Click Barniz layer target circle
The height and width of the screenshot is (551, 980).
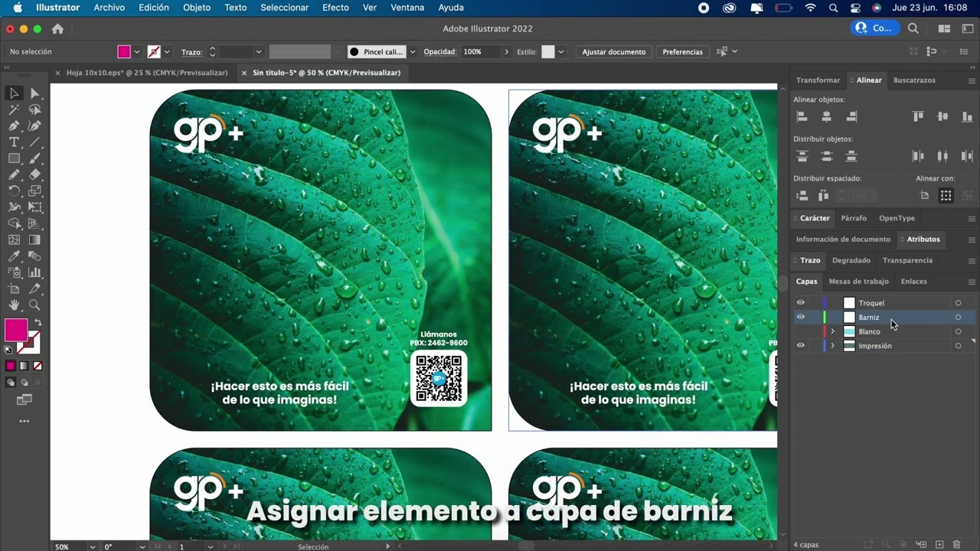click(x=958, y=318)
